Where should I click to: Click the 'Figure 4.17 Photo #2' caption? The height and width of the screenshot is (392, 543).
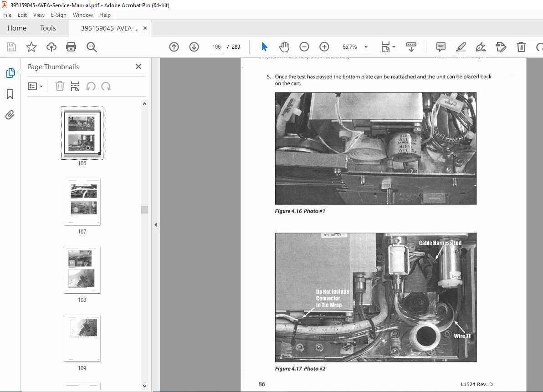point(300,368)
